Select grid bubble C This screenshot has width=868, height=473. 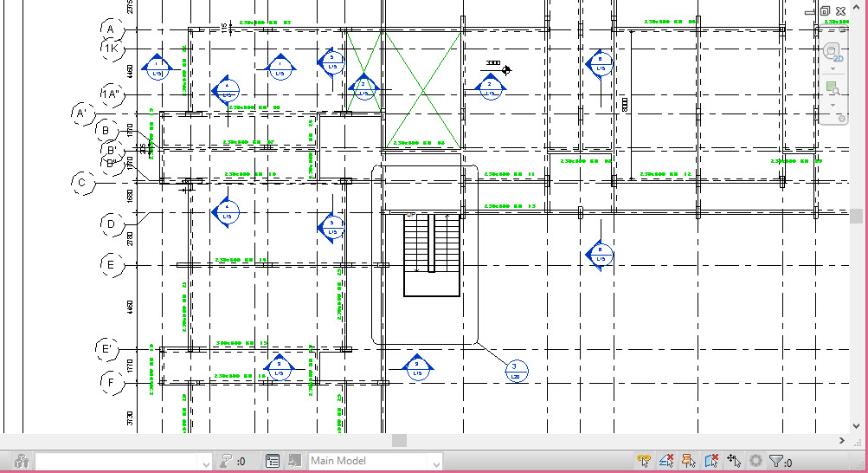[x=83, y=183]
